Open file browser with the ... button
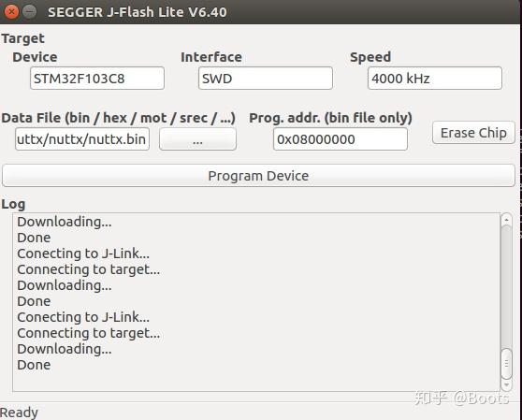Screen dimensions: 522x420 coord(197,139)
